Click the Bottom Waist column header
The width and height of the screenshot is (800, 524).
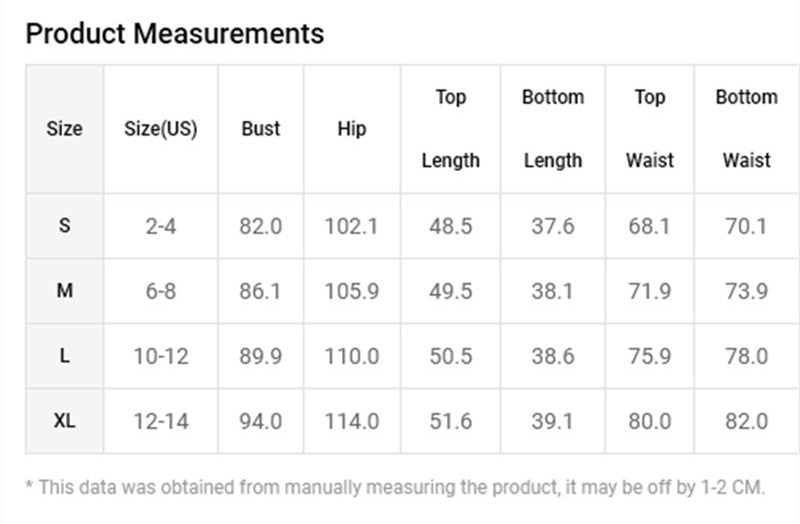[x=746, y=129]
